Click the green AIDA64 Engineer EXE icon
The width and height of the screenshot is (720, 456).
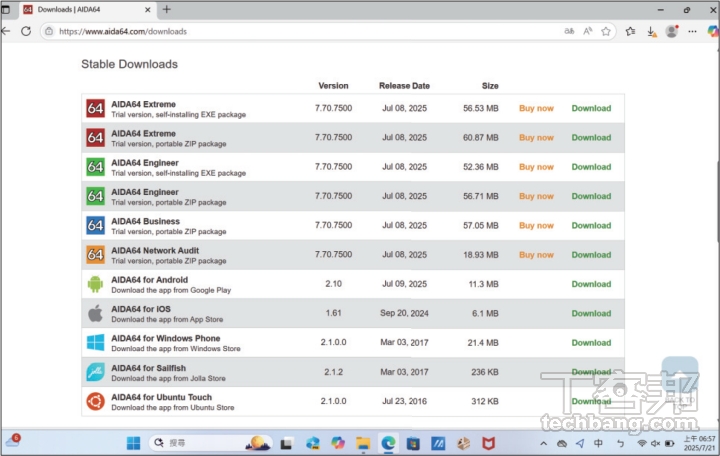click(x=95, y=167)
